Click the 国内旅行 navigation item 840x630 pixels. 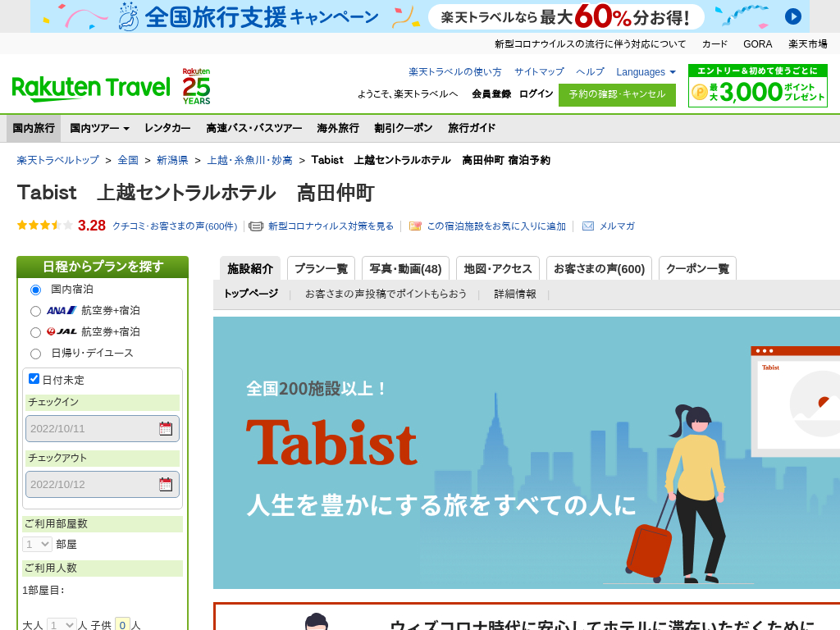[33, 128]
